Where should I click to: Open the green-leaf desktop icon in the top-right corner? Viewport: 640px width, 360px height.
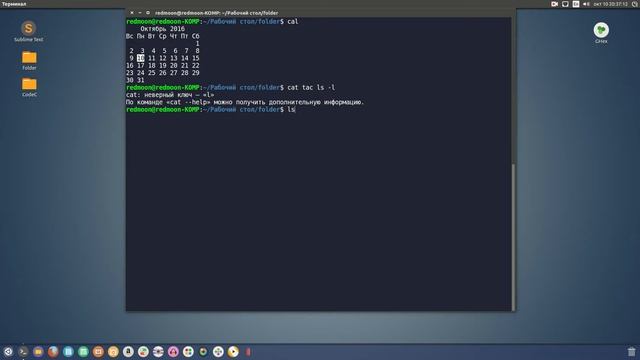(x=601, y=33)
